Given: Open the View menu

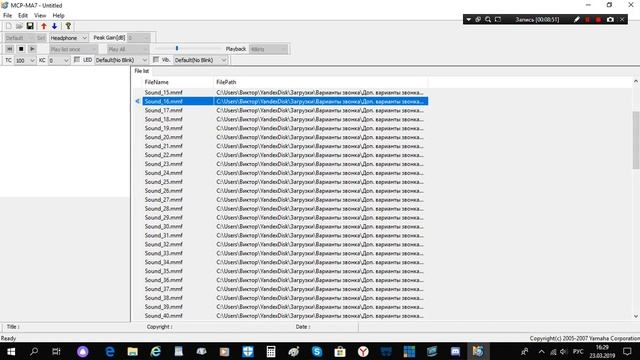Looking at the screenshot, I should pyautogui.click(x=40, y=16).
